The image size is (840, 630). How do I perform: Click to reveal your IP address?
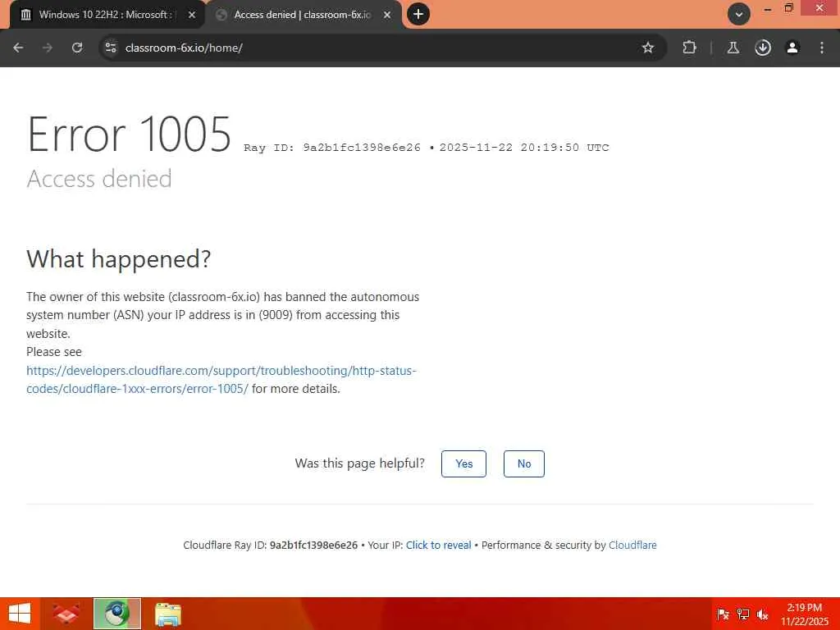pos(438,546)
